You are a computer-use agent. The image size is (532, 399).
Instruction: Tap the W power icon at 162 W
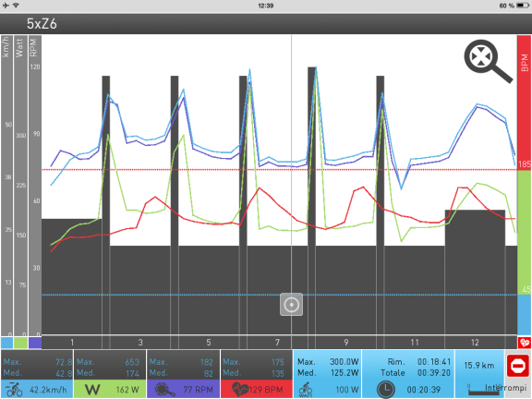(92, 390)
